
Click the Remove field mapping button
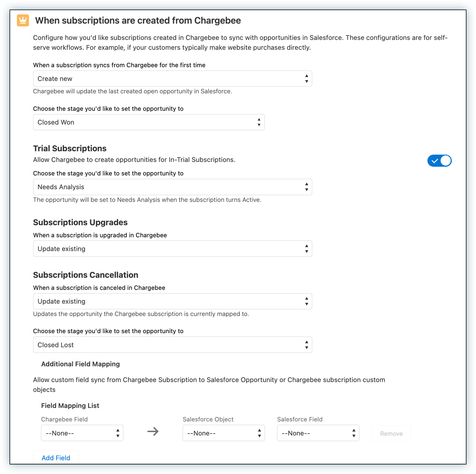[x=391, y=434]
